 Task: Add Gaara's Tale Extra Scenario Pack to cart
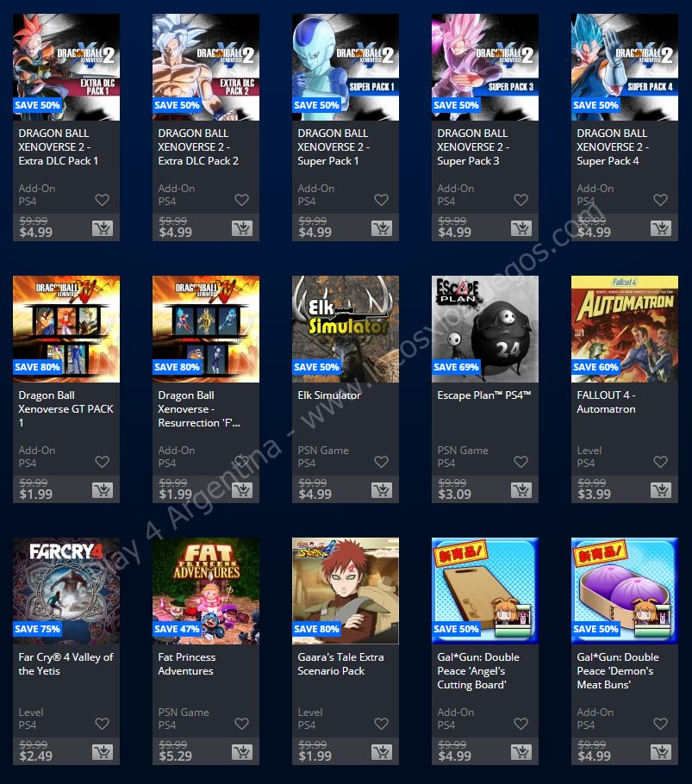point(382,752)
